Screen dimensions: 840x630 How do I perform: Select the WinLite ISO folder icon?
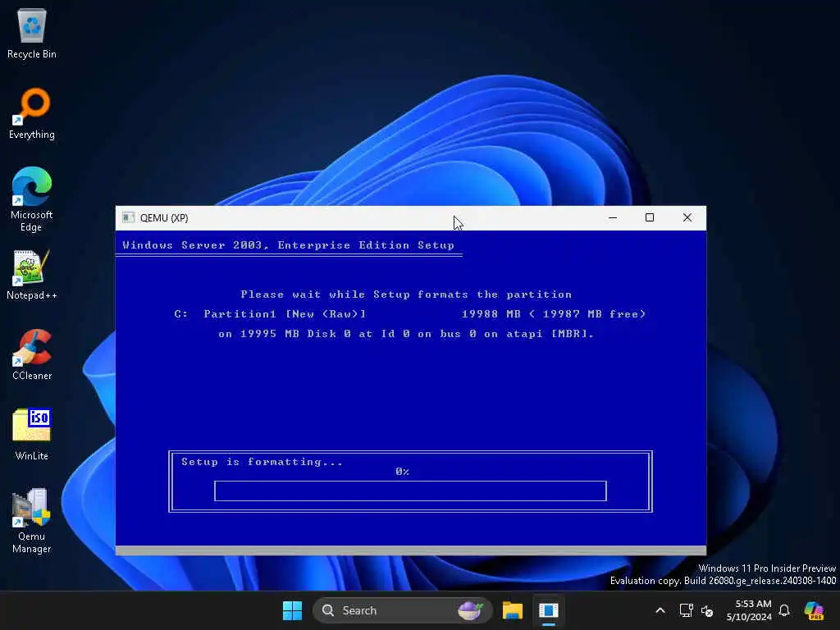32,435
